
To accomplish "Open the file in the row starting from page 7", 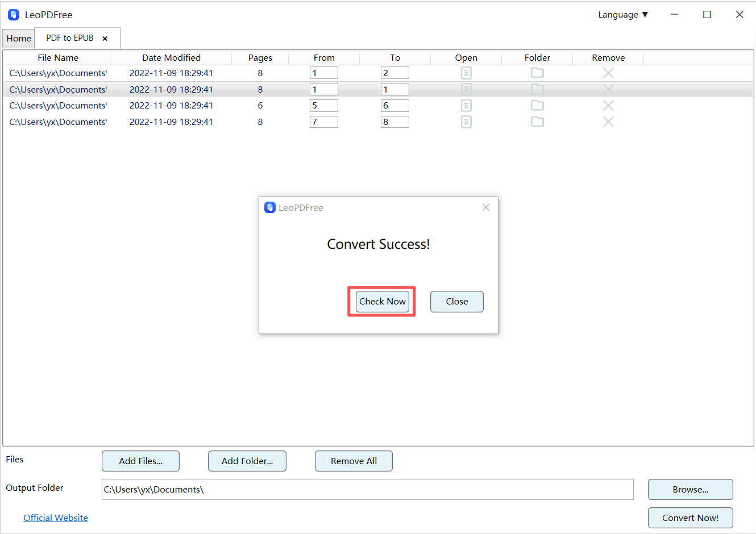I will coord(466,122).
